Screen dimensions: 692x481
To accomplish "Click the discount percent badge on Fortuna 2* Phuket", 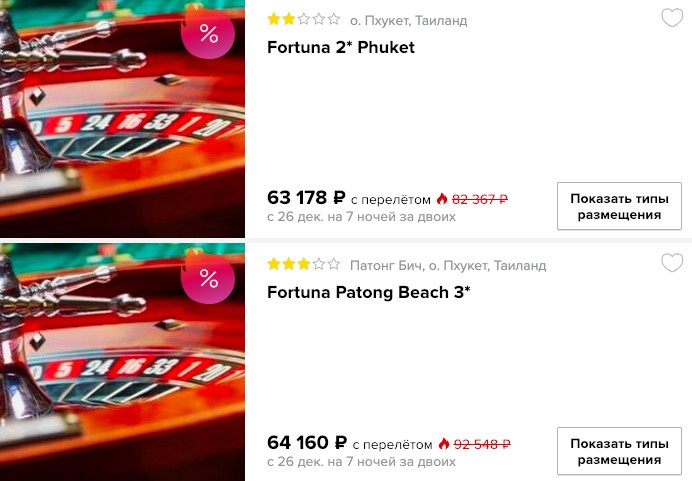I will (x=208, y=33).
